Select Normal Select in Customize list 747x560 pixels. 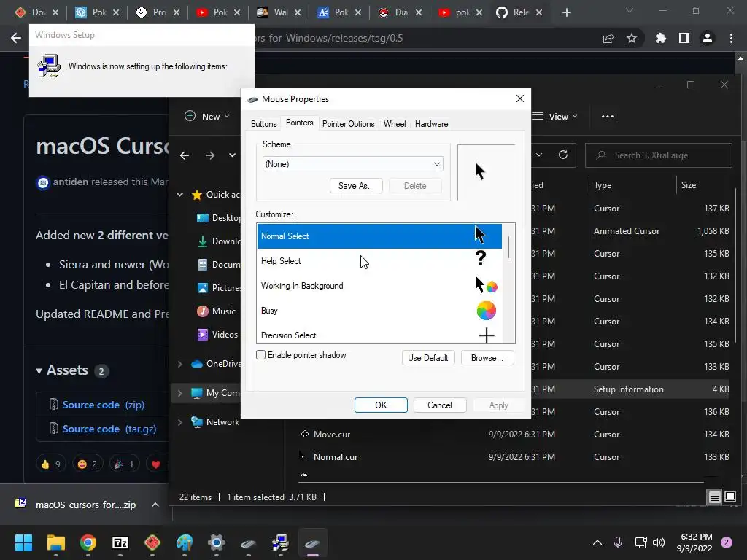379,236
